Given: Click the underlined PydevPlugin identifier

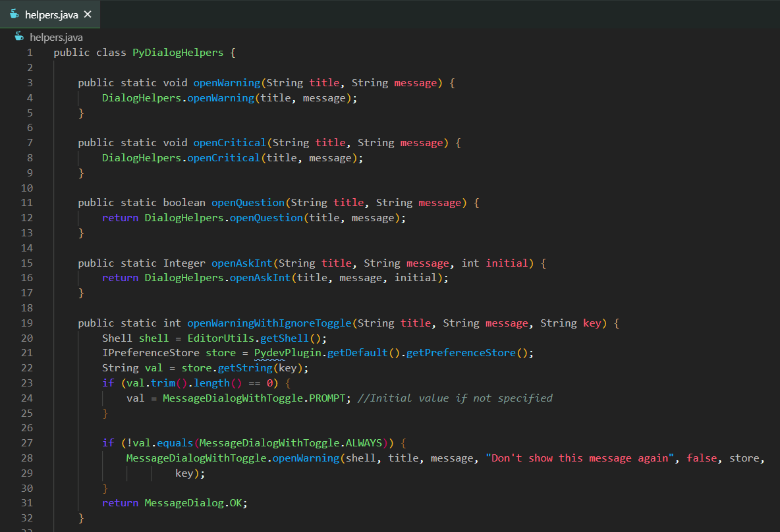Looking at the screenshot, I should pos(288,353).
